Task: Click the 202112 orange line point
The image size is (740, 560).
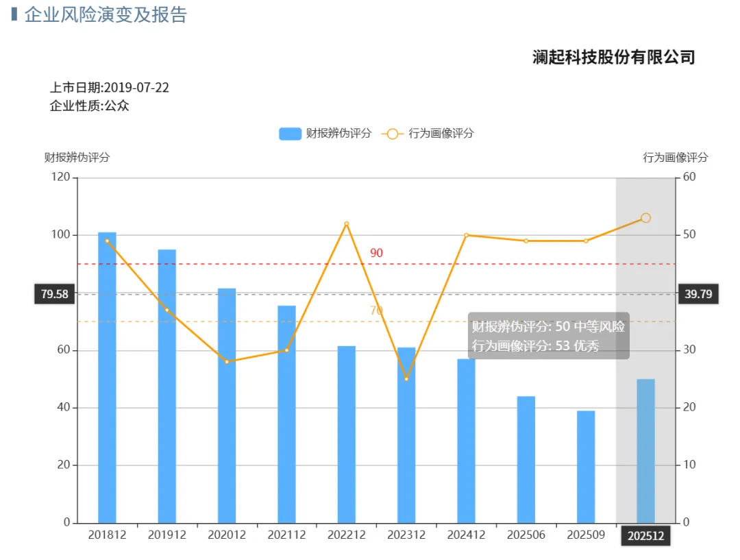Action: click(x=286, y=350)
